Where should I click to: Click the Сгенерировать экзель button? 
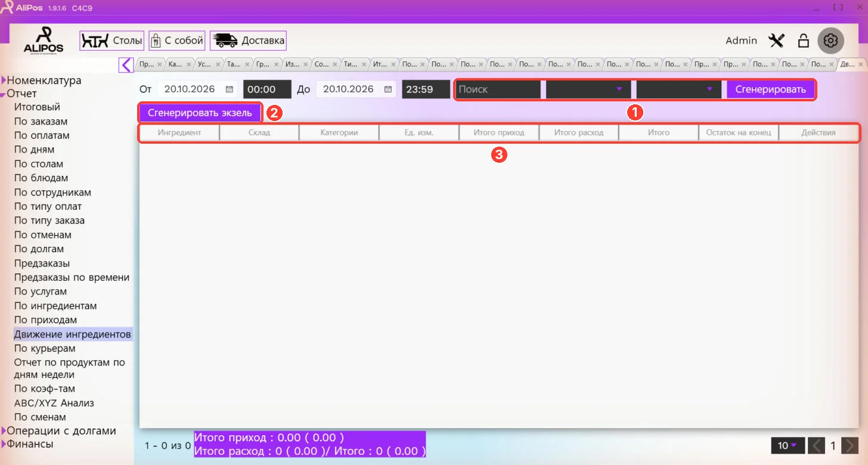[200, 113]
